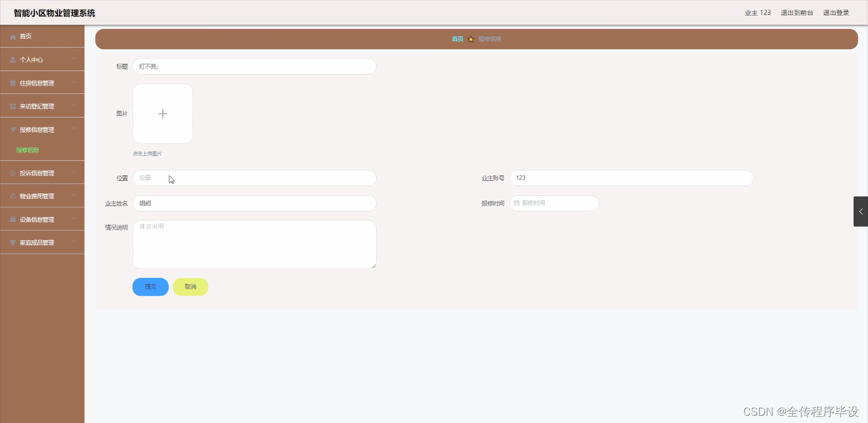Click the 家庭成员管理 trophy icon
This screenshot has width=868, height=423.
point(12,242)
